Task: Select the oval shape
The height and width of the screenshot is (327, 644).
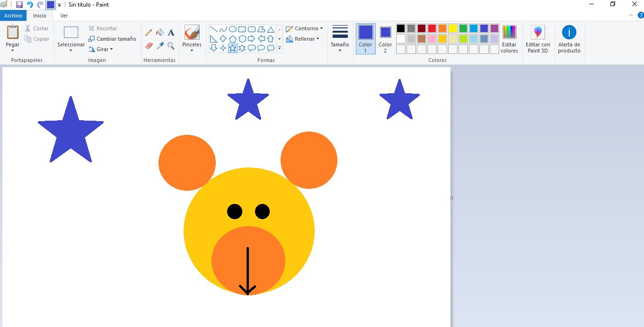Action: tap(233, 28)
